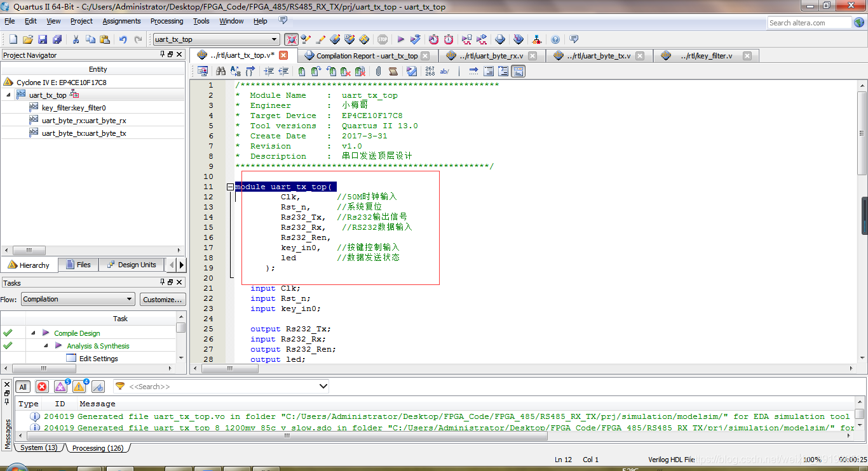Image resolution: width=868 pixels, height=471 pixels.
Task: Click the New file icon
Action: coord(13,39)
